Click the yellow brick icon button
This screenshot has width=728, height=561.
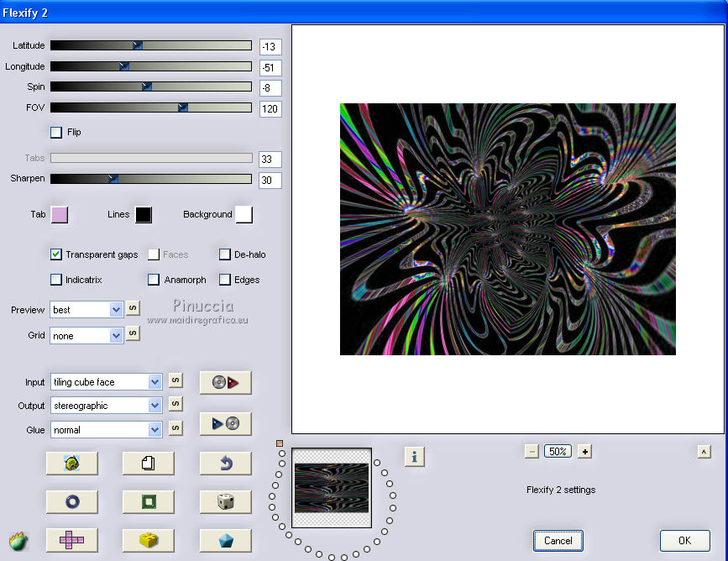(x=148, y=540)
